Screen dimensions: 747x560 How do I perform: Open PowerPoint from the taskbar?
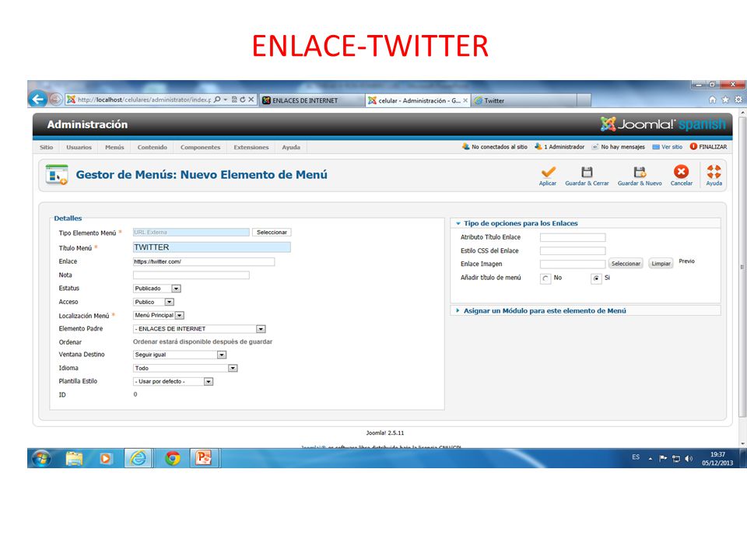204,458
